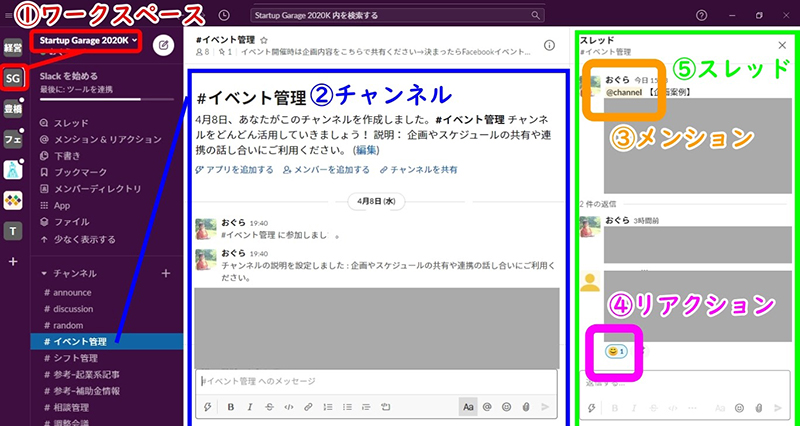The width and height of the screenshot is (800, 426).
Task: Insert a link in channel composer
Action: pos(308,407)
